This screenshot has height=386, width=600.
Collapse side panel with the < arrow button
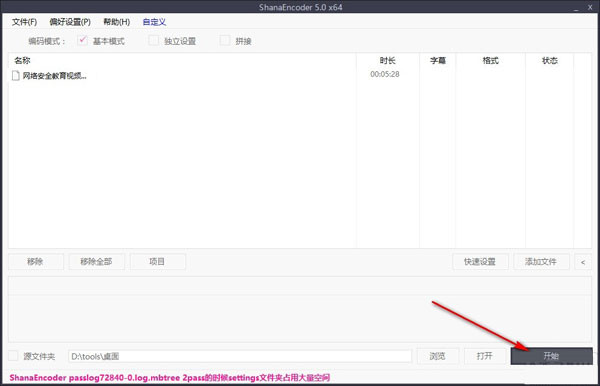click(583, 262)
